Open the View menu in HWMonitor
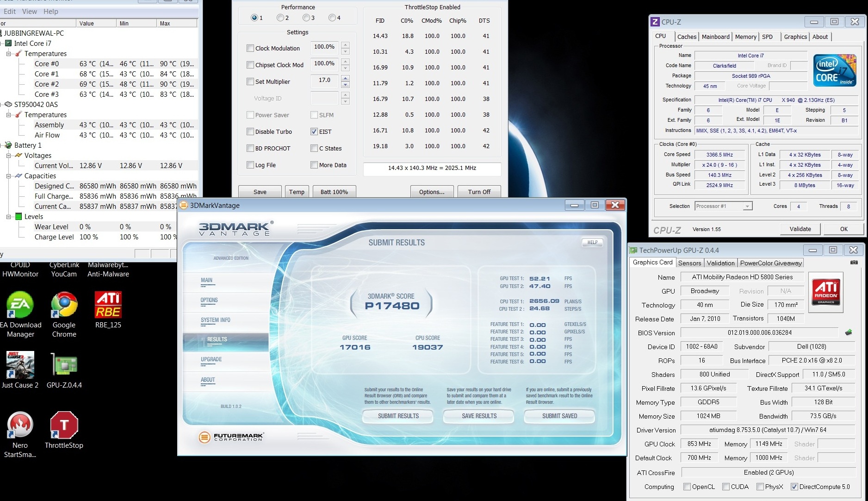 pyautogui.click(x=30, y=11)
